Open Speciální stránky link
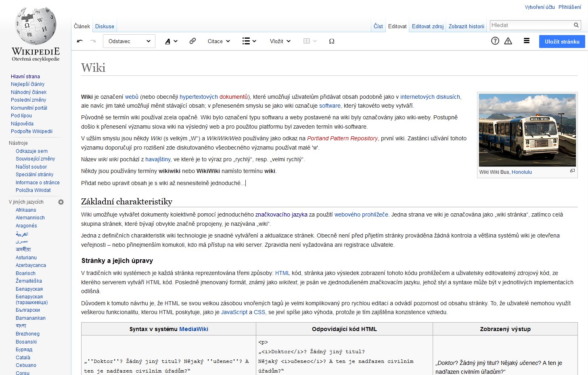588x375 pixels. tap(35, 175)
